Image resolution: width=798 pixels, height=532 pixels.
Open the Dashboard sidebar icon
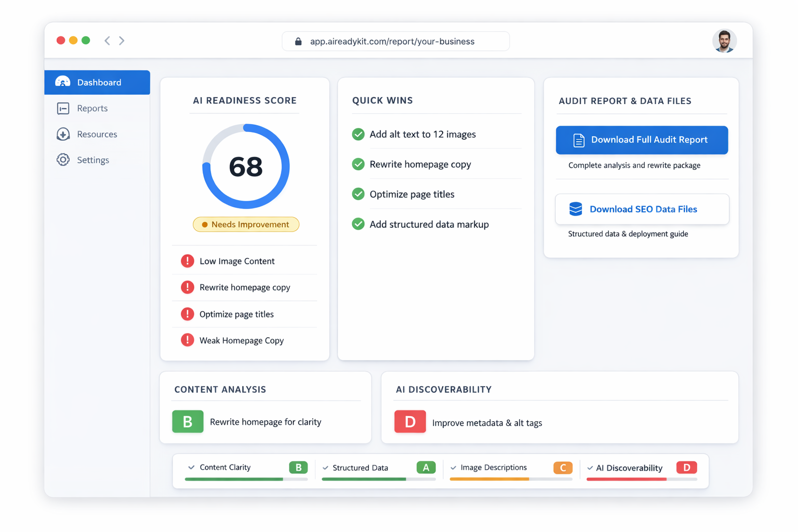[x=63, y=82]
